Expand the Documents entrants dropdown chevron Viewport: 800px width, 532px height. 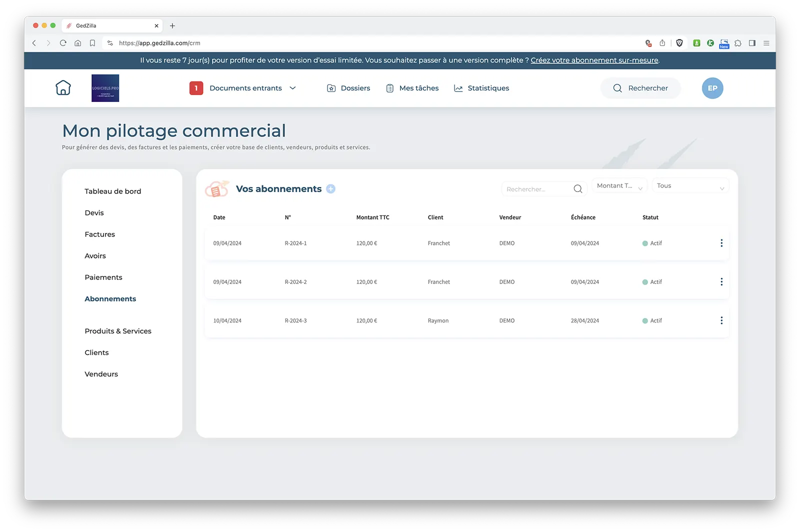tap(292, 88)
